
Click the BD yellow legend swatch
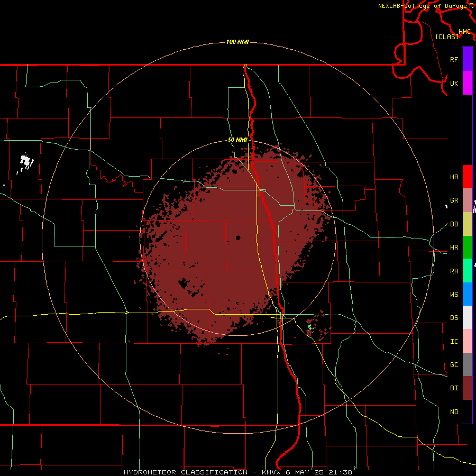coord(467,224)
